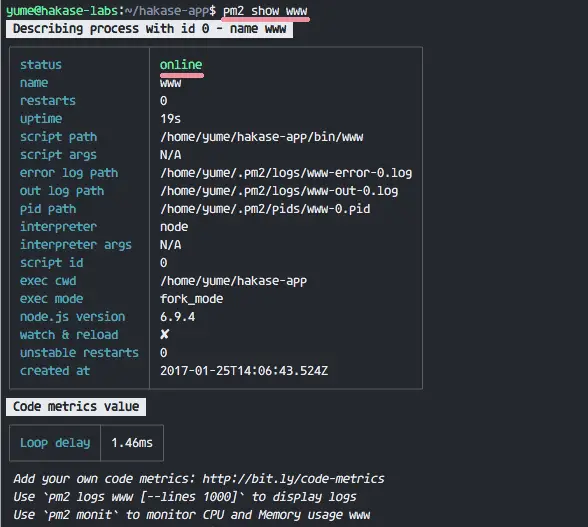Click the Describing process with id 0 banner
Viewport: 588px width, 527px height.
tap(149, 29)
